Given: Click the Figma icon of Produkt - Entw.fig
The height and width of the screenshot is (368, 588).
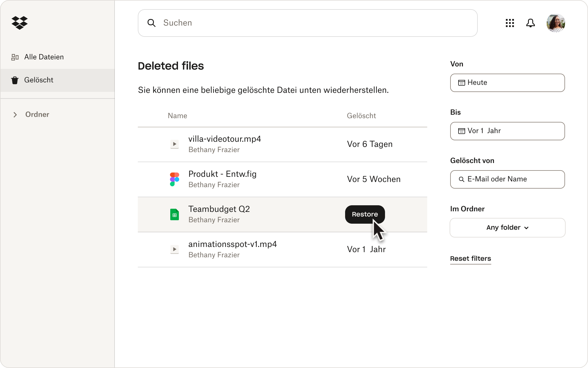Looking at the screenshot, I should pos(175,179).
